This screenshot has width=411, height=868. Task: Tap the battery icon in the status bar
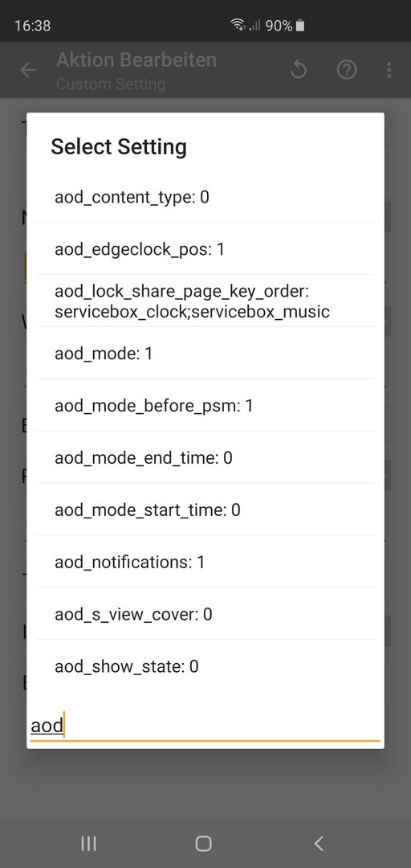coord(299,26)
